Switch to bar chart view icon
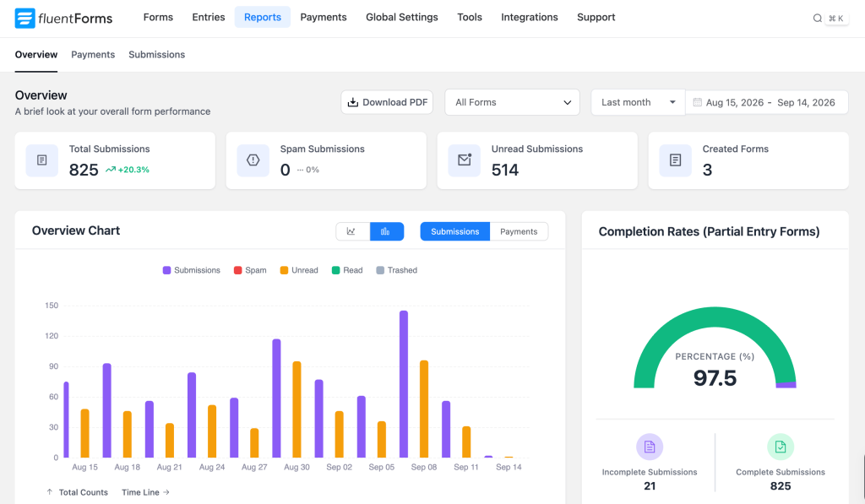The height and width of the screenshot is (504, 865). click(x=387, y=231)
